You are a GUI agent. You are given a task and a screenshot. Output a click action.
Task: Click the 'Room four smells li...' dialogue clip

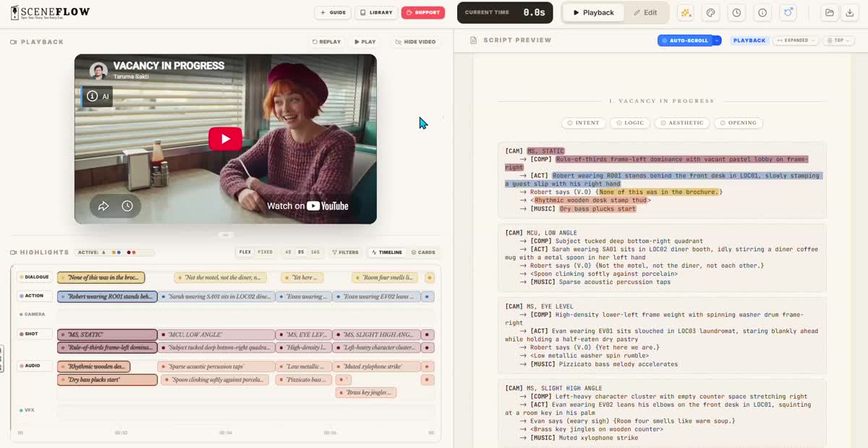click(385, 277)
